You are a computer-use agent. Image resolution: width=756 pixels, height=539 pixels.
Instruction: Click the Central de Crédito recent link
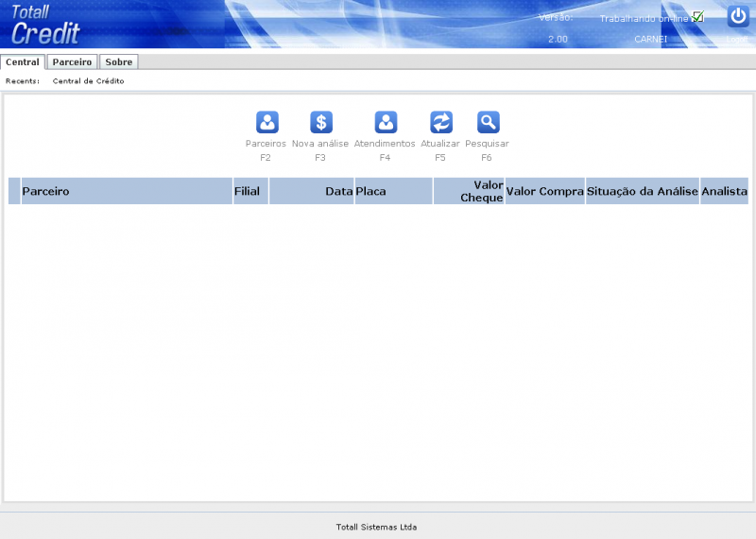tap(88, 81)
